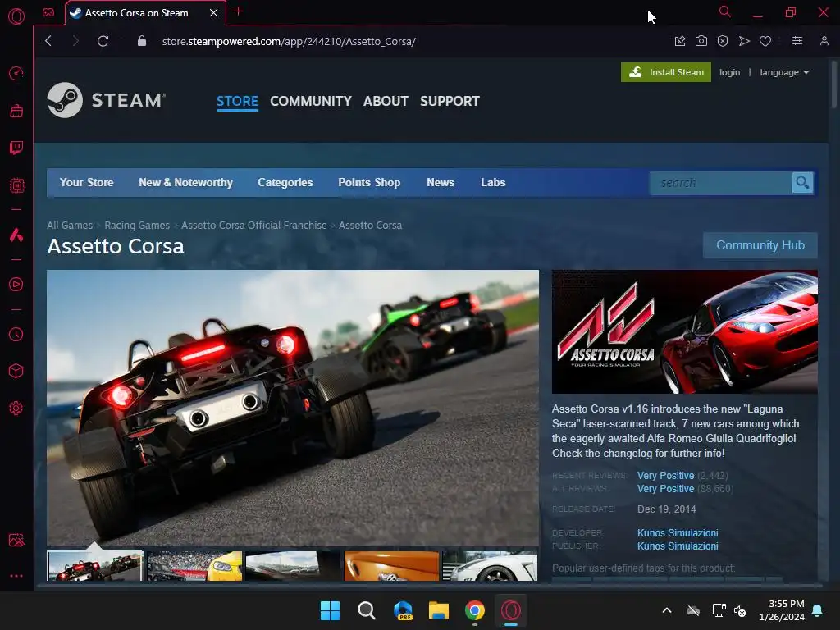Select orange car close-up thumbnail
This screenshot has width=840, height=630.
(391, 566)
